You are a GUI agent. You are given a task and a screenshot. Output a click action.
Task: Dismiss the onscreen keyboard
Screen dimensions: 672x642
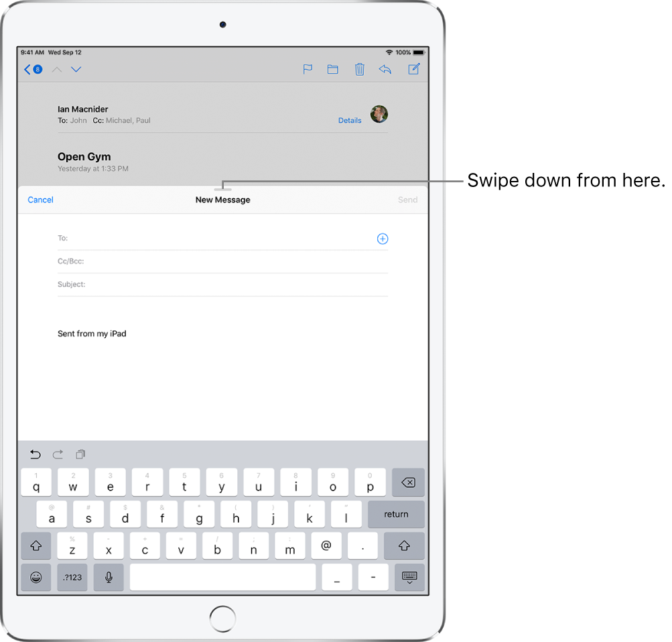tap(409, 577)
